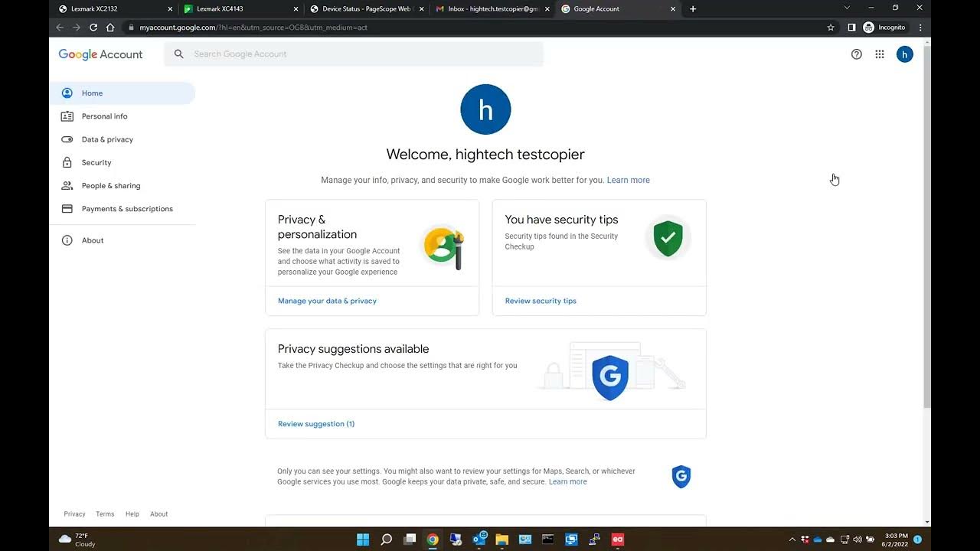Open Task View on the taskbar
Viewport: 980px width, 551px height.
(x=410, y=540)
